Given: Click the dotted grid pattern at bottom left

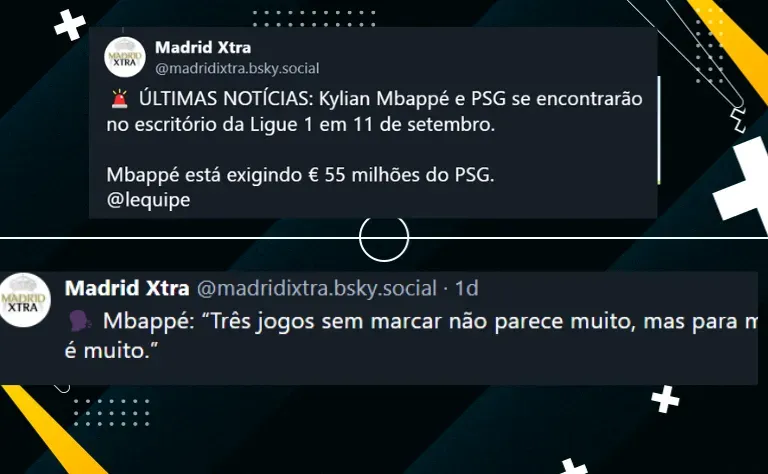Looking at the screenshot, I should pyautogui.click(x=112, y=412).
